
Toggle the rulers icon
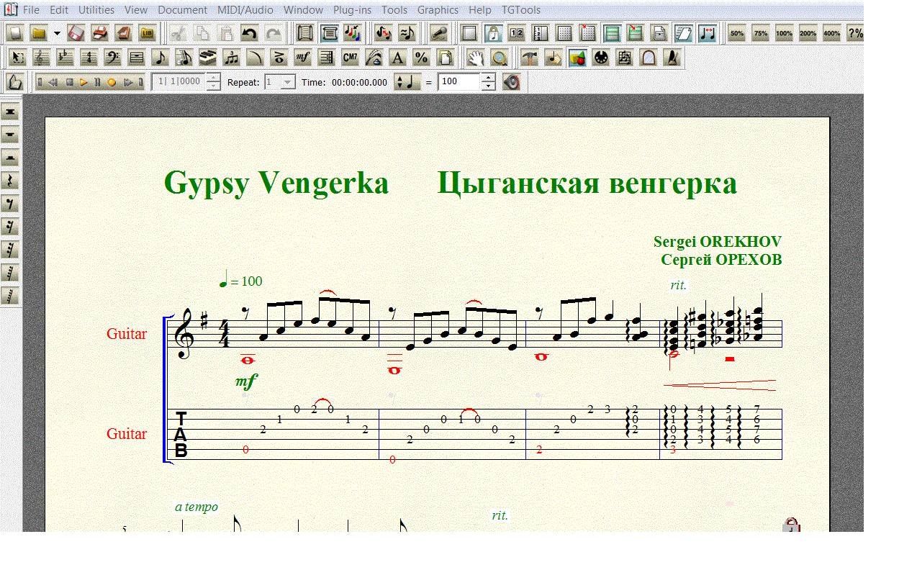(x=541, y=33)
